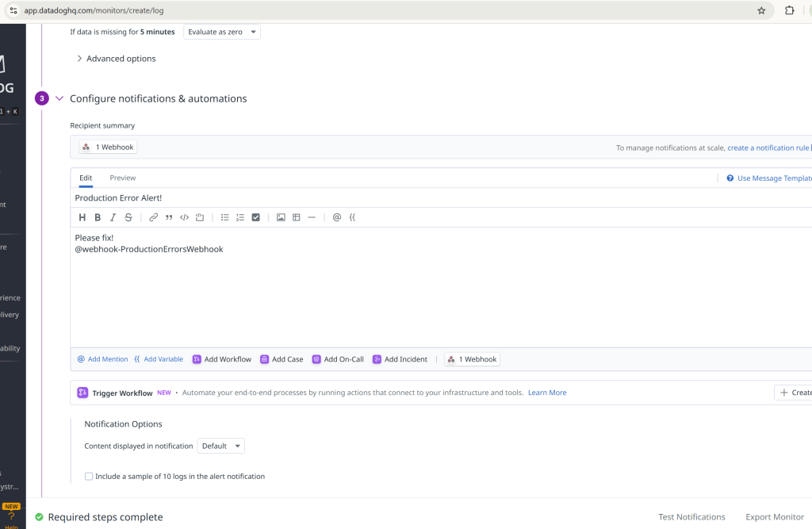Insert a bulleted list

pos(224,217)
